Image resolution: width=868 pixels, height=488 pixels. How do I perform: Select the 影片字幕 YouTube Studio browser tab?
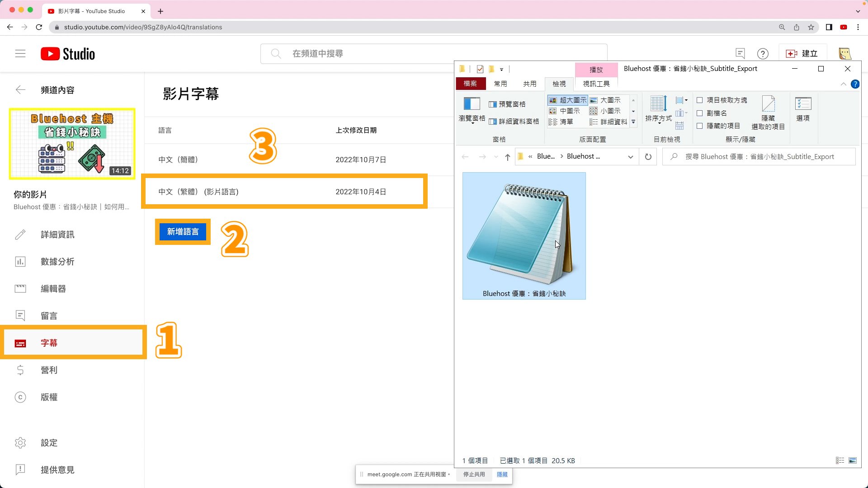[x=97, y=11]
